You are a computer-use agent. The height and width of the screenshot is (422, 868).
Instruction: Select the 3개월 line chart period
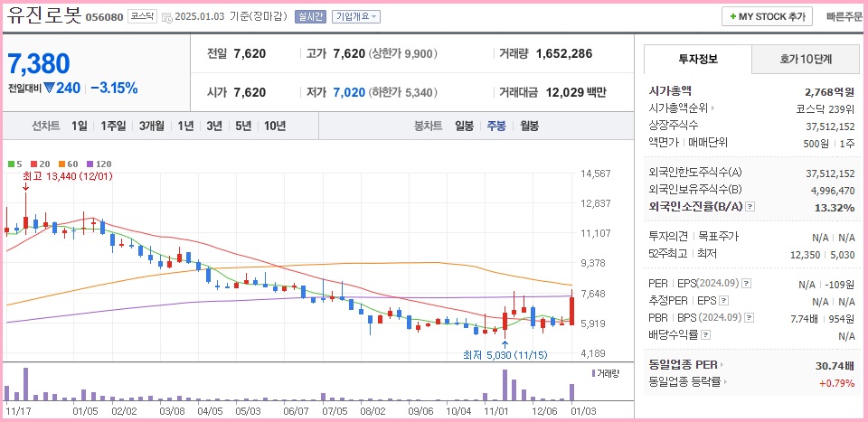tap(152, 127)
